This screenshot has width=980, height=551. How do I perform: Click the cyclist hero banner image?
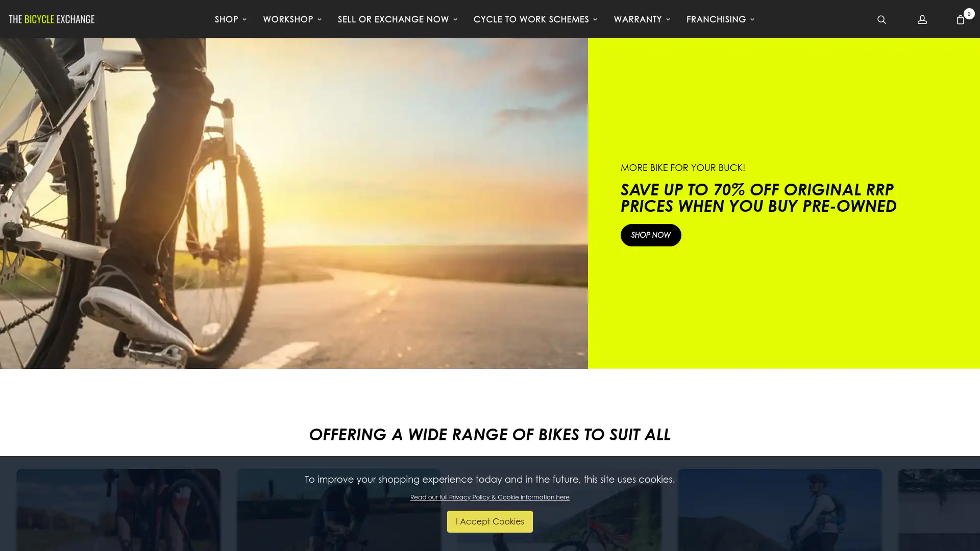pos(294,204)
